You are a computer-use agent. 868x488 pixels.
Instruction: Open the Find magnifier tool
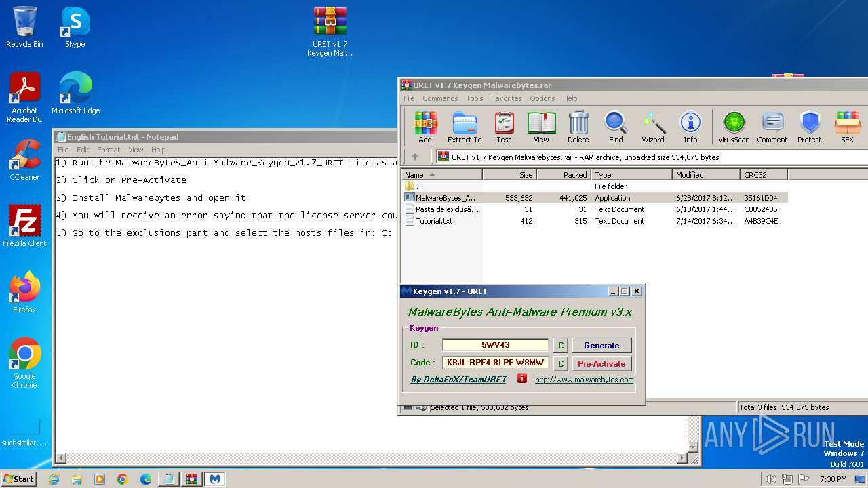coord(616,127)
